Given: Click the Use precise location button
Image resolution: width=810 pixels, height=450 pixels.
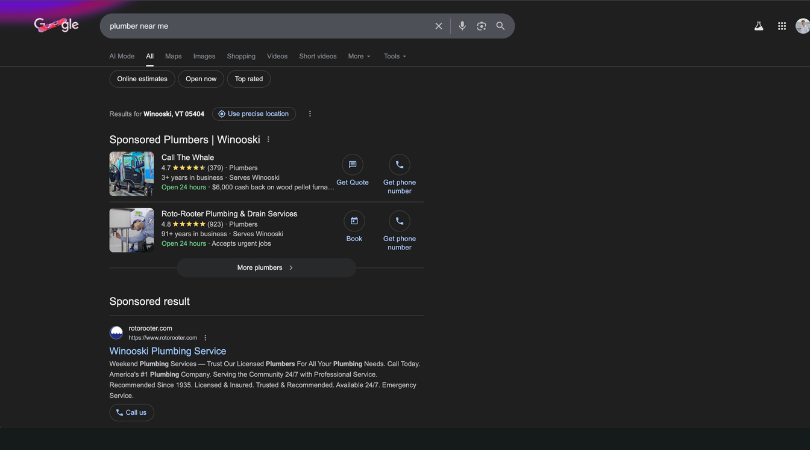Looking at the screenshot, I should (x=253, y=114).
